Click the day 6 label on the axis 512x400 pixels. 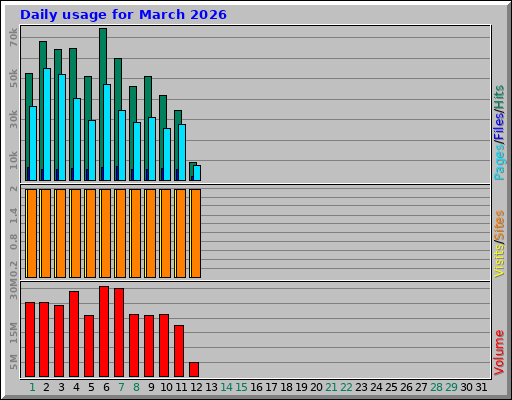pos(106,387)
